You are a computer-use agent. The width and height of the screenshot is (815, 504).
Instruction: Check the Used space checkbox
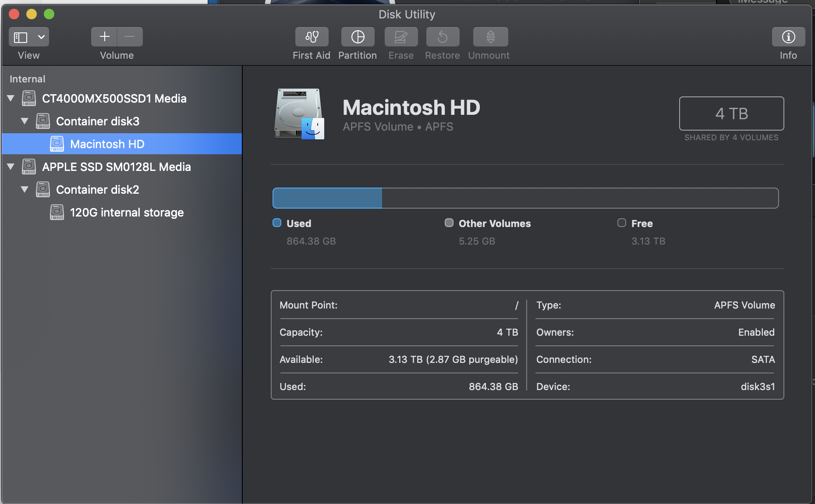click(276, 223)
